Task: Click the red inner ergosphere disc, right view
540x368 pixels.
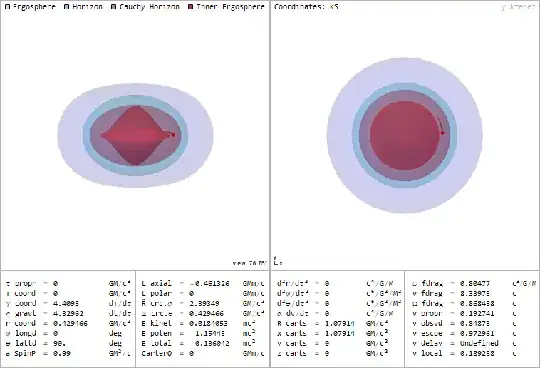Action: (x=405, y=135)
